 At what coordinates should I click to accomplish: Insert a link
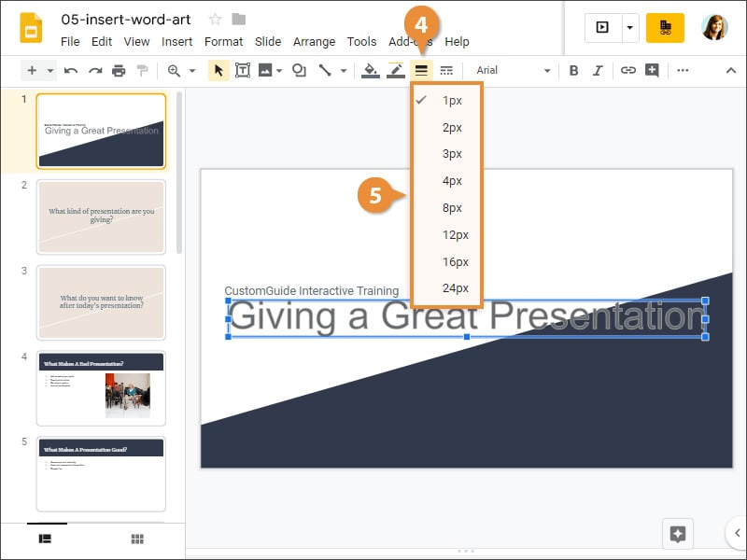pyautogui.click(x=627, y=71)
